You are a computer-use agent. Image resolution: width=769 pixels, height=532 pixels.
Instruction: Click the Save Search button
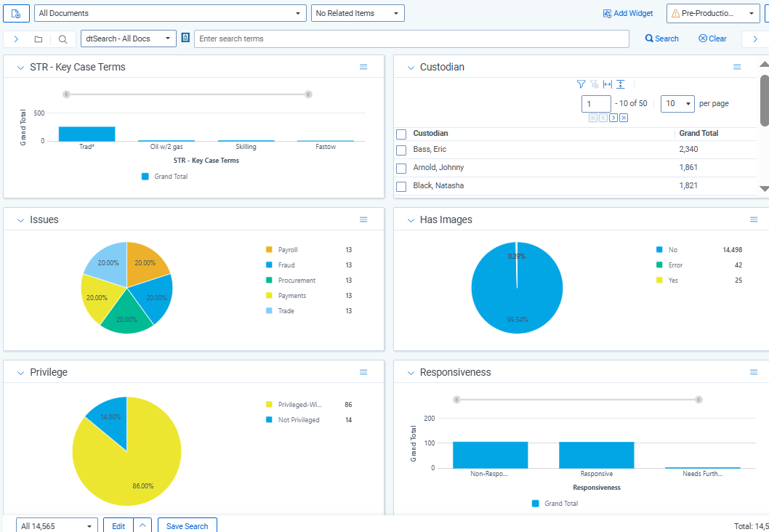pyautogui.click(x=188, y=525)
